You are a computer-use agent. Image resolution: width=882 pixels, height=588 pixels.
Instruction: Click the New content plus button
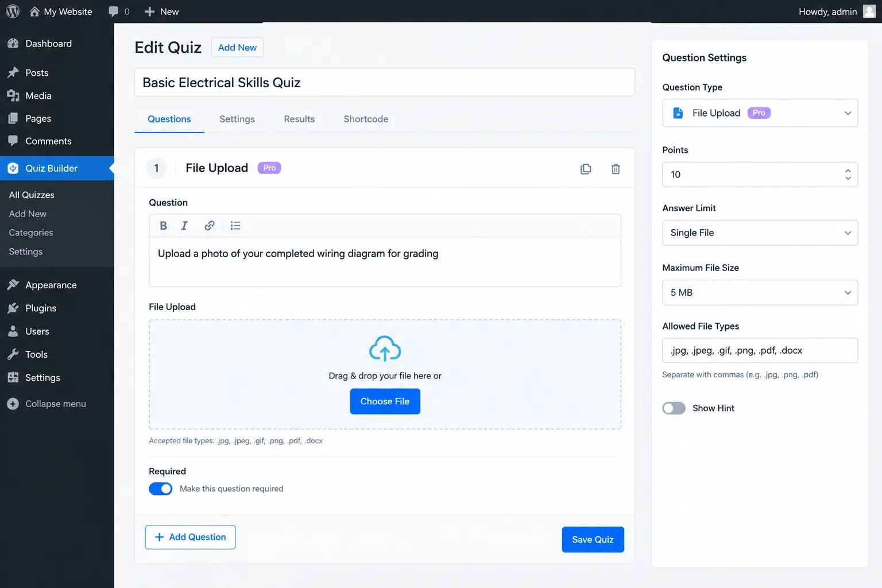pos(161,11)
